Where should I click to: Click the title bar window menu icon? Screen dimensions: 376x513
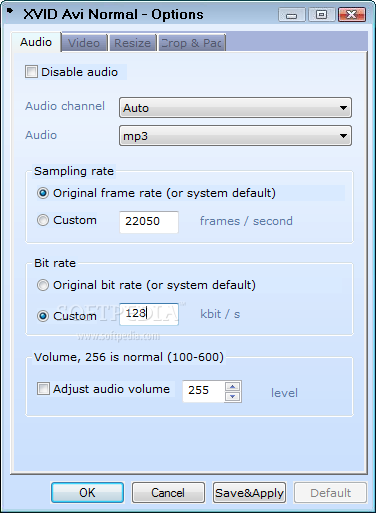pos(10,11)
